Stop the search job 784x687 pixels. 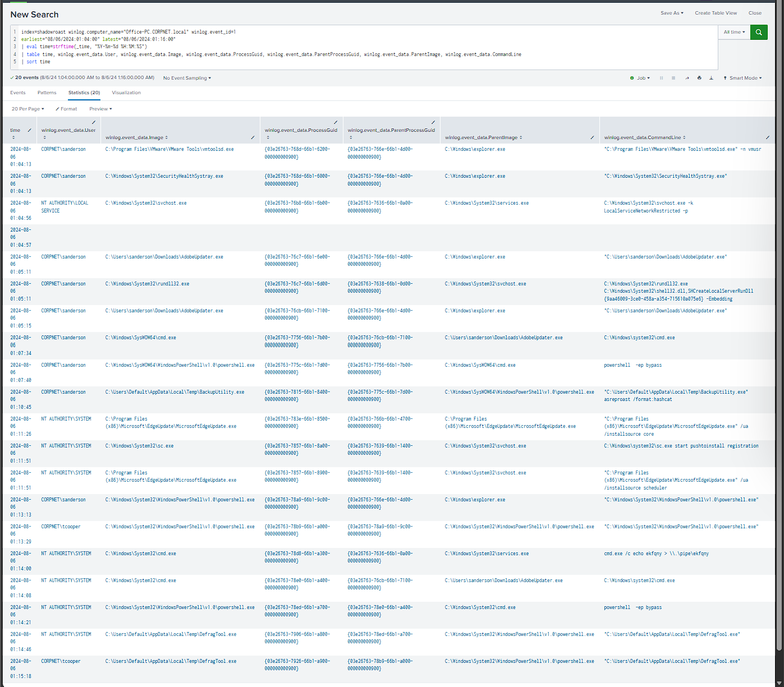pyautogui.click(x=673, y=78)
